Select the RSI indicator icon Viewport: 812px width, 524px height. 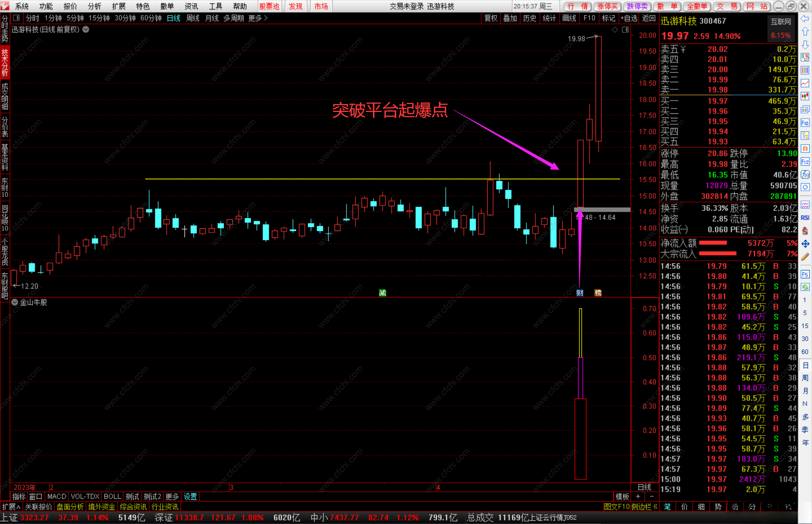[805, 218]
